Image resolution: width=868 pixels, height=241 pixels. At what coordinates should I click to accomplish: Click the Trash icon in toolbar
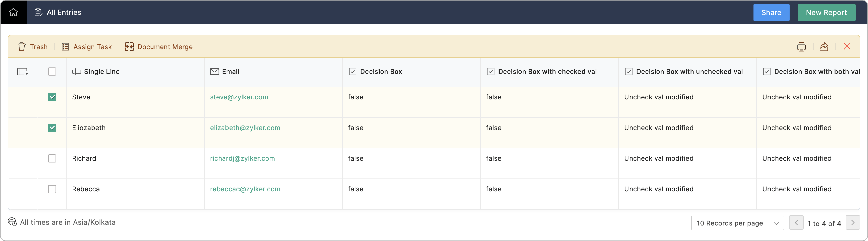click(22, 47)
